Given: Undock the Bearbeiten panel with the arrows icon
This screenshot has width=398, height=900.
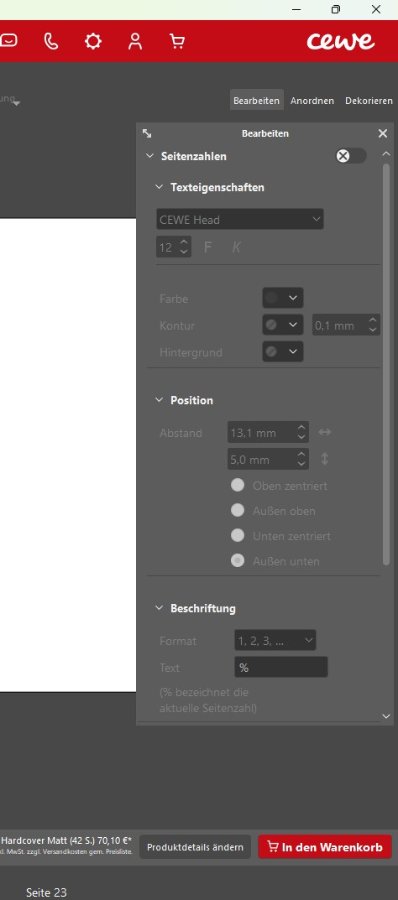Looking at the screenshot, I should (147, 133).
